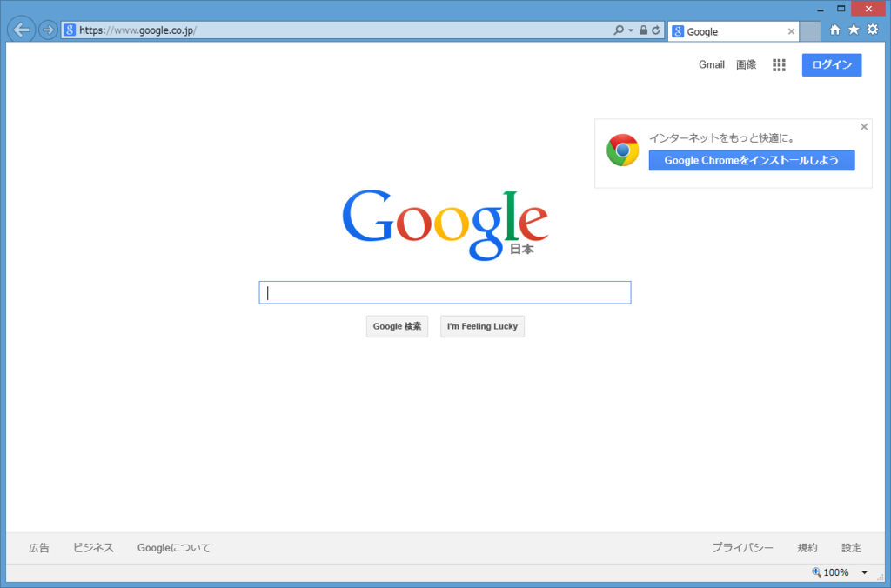This screenshot has width=891, height=588.
Task: Maximize the browser window
Action: [841, 9]
